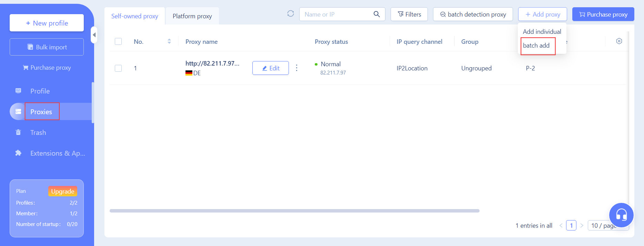Click the search magnifier icon
The image size is (644, 246).
coord(376,14)
